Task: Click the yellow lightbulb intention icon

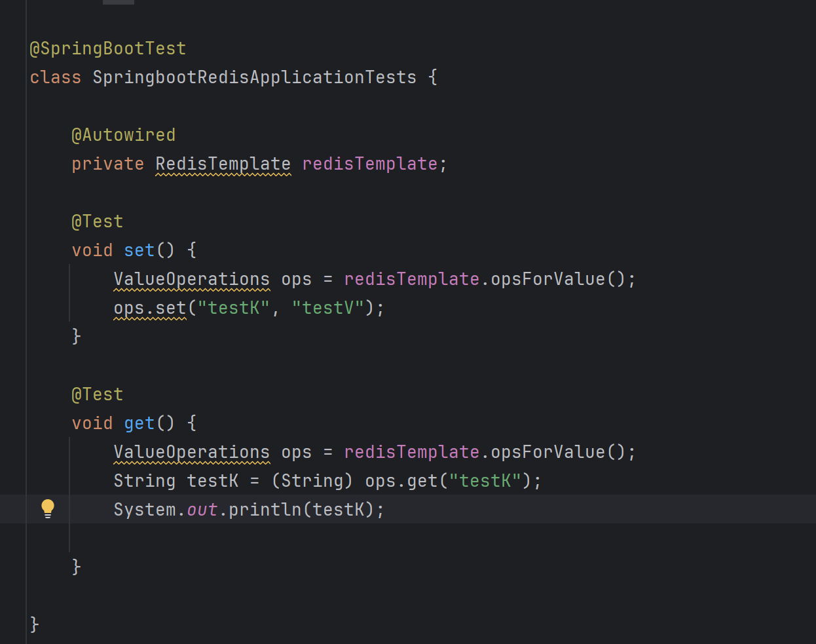Action: coord(48,508)
